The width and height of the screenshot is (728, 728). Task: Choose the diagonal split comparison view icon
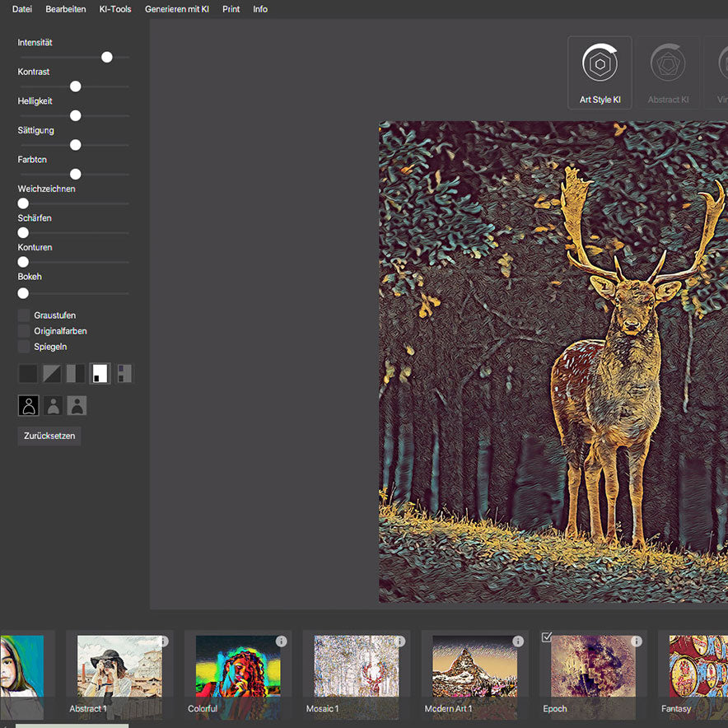[x=52, y=373]
